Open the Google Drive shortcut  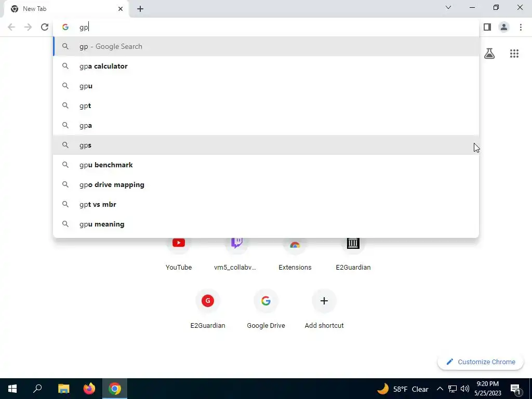coord(265,308)
